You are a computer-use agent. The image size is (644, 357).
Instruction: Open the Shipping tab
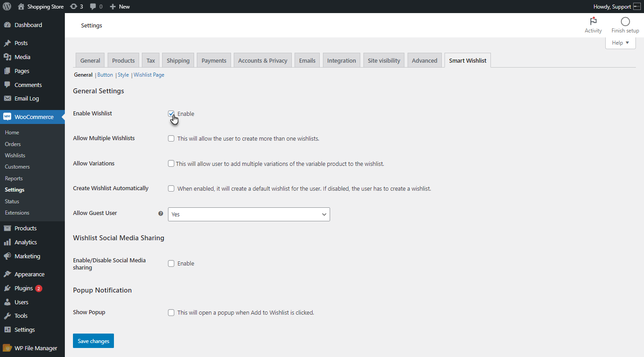[178, 60]
